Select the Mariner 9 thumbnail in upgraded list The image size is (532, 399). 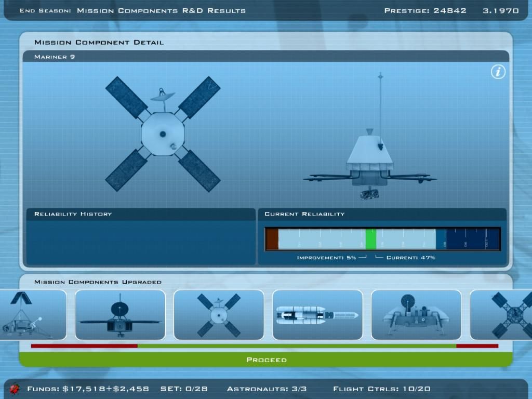219,315
